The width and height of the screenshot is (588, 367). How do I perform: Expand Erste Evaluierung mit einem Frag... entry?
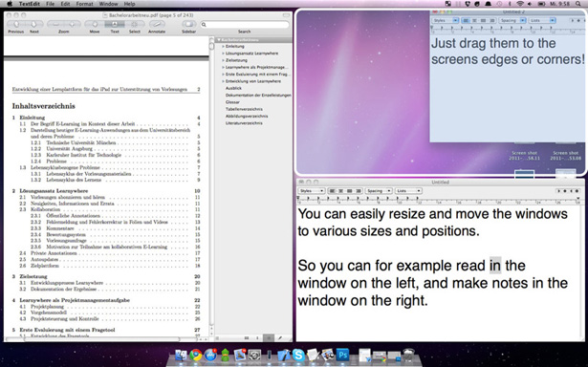click(223, 75)
